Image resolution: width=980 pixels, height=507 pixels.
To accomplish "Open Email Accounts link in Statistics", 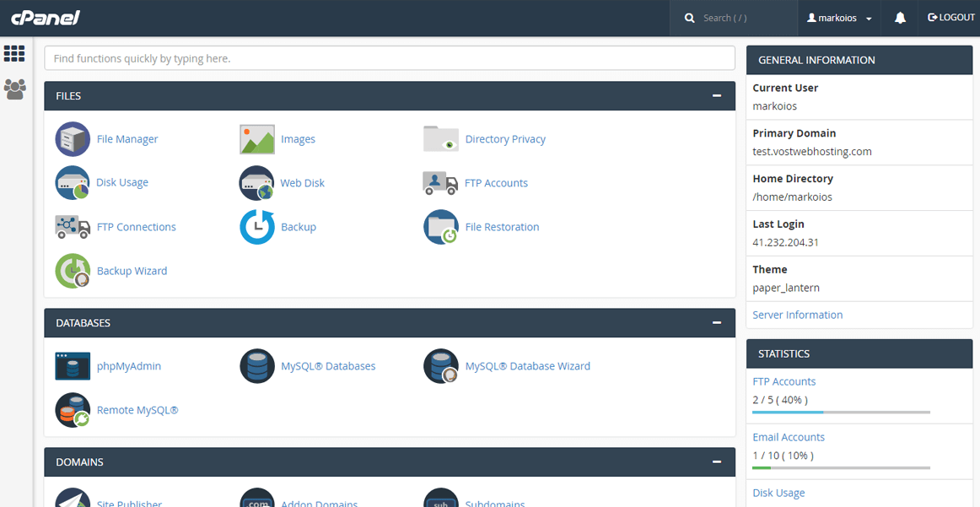I will pos(788,437).
